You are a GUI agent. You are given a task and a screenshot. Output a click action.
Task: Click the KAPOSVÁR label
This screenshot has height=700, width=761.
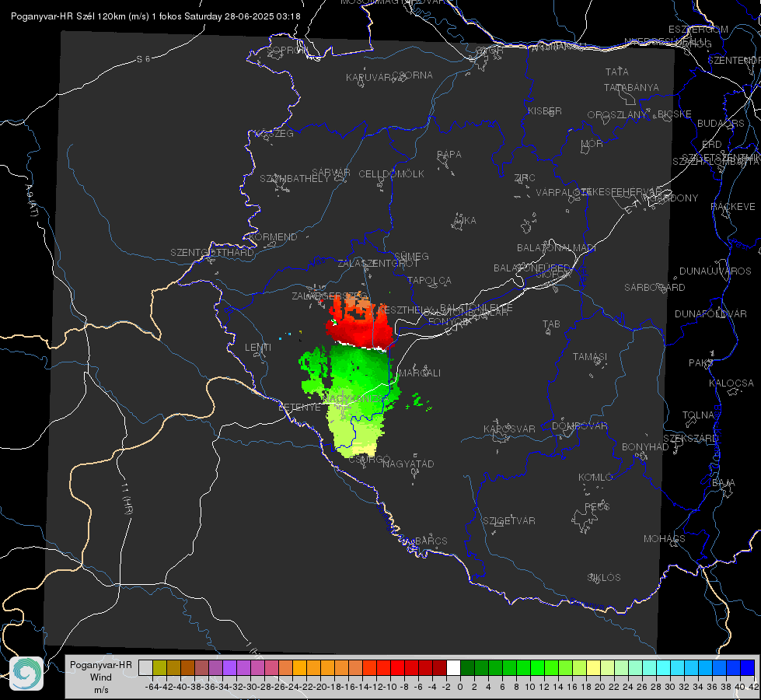tap(509, 429)
